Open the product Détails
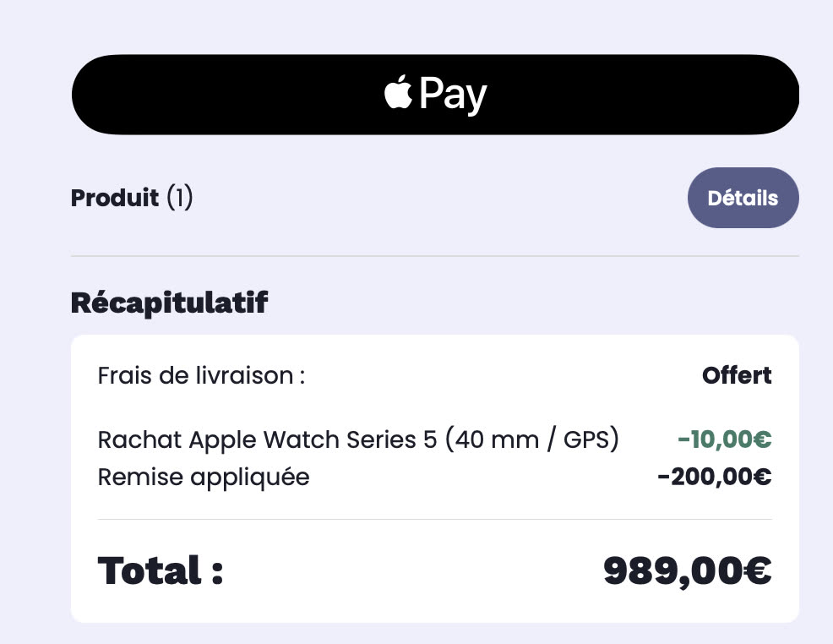 click(x=743, y=198)
